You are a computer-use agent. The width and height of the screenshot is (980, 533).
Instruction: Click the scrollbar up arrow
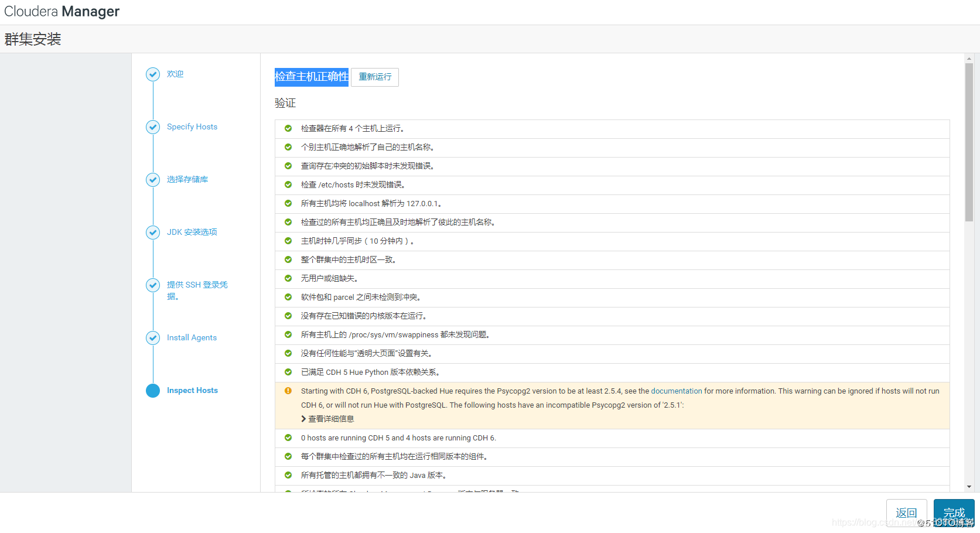point(969,59)
